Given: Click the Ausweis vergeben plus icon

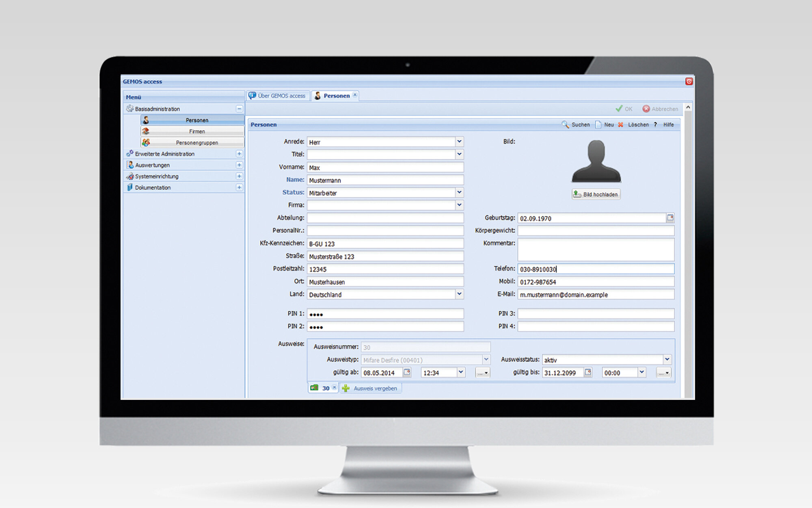Looking at the screenshot, I should pos(346,388).
